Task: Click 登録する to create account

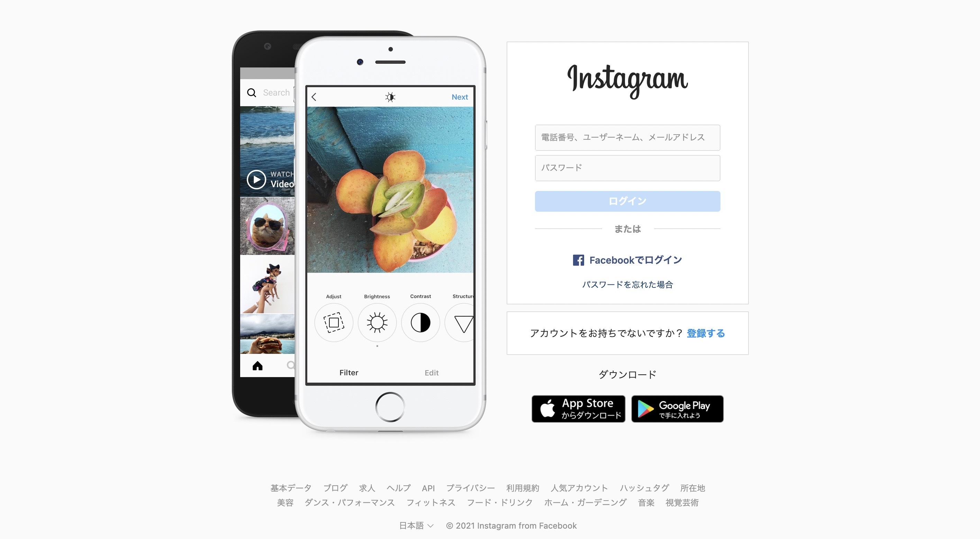Action: click(x=705, y=332)
